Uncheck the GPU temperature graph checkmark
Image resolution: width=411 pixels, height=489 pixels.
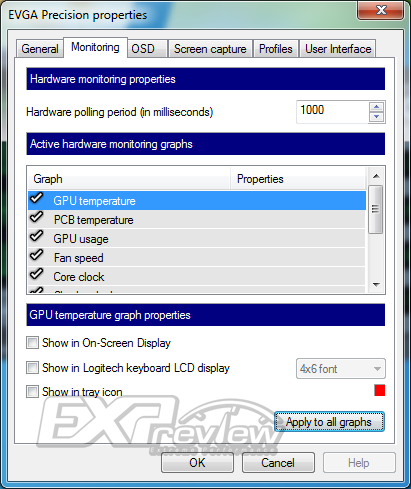(36, 198)
